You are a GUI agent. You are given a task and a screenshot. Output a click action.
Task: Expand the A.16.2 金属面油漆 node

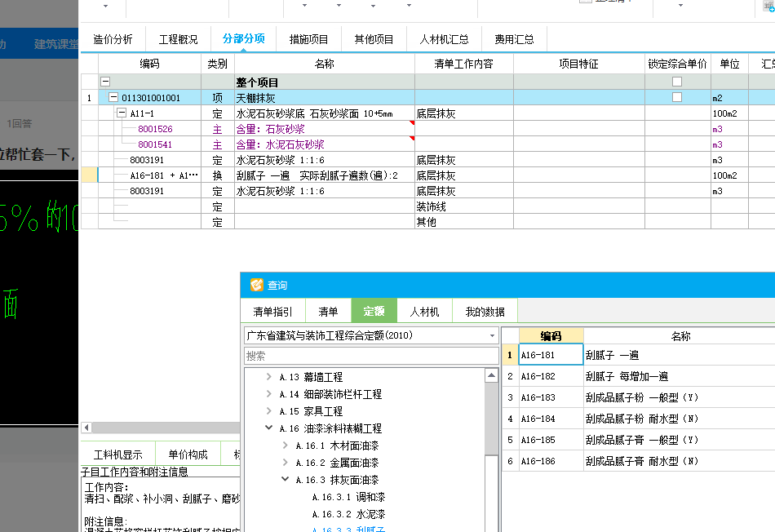tap(286, 463)
